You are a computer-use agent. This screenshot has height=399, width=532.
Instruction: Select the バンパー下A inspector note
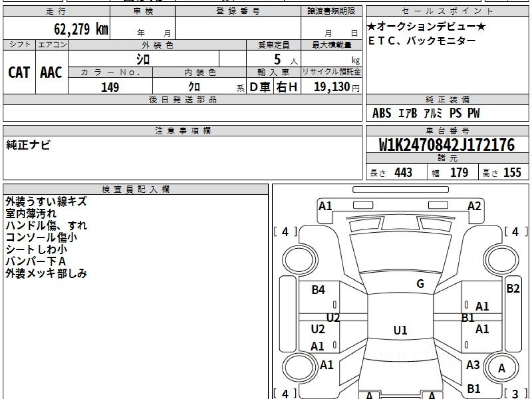click(x=36, y=261)
